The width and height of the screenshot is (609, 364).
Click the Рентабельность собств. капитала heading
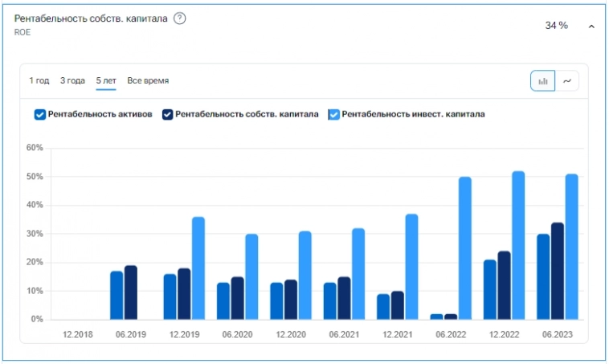91,18
